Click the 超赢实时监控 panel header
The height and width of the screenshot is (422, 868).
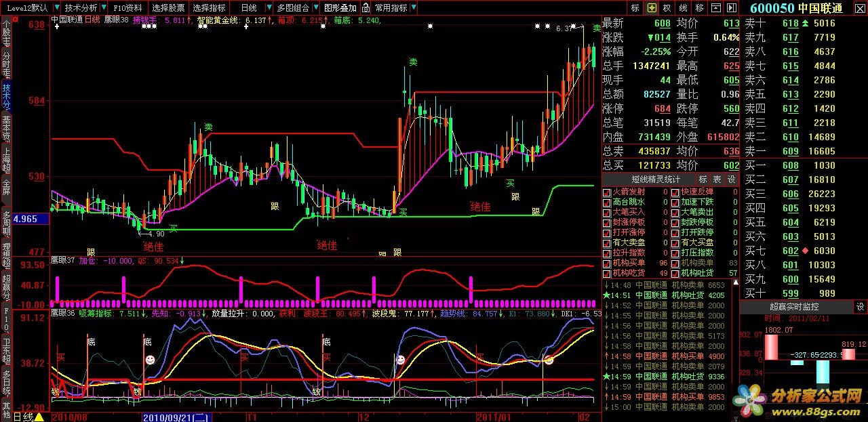pos(795,307)
